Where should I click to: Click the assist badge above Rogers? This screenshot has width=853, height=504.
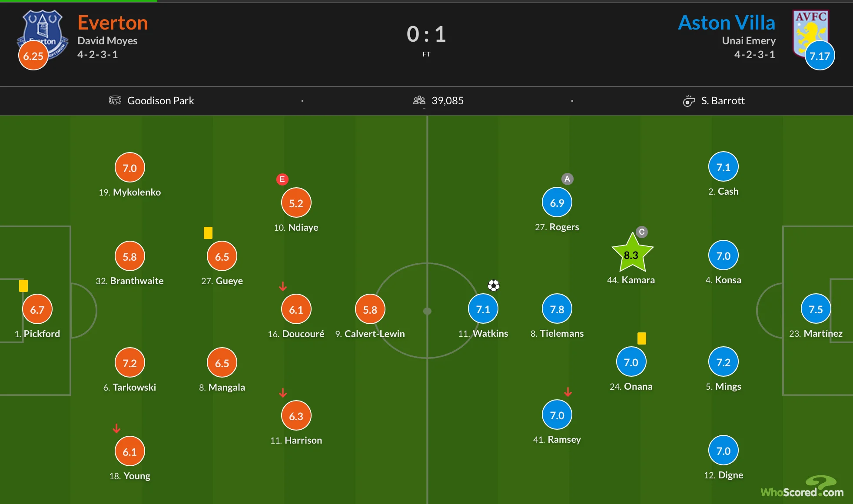click(567, 179)
